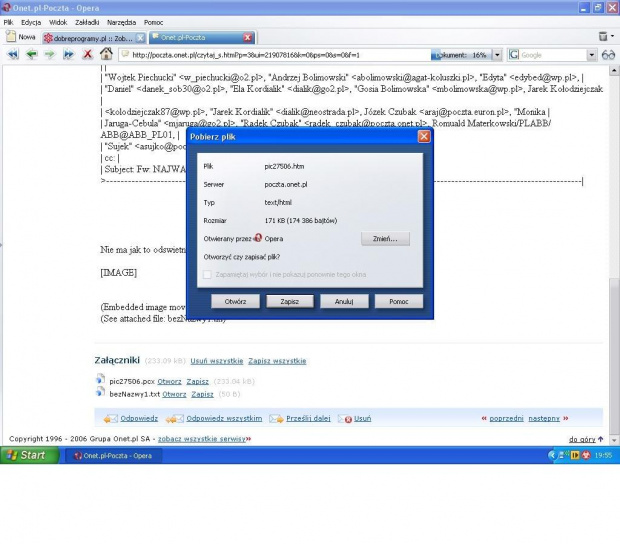Click the binoculars find icon

(609, 55)
